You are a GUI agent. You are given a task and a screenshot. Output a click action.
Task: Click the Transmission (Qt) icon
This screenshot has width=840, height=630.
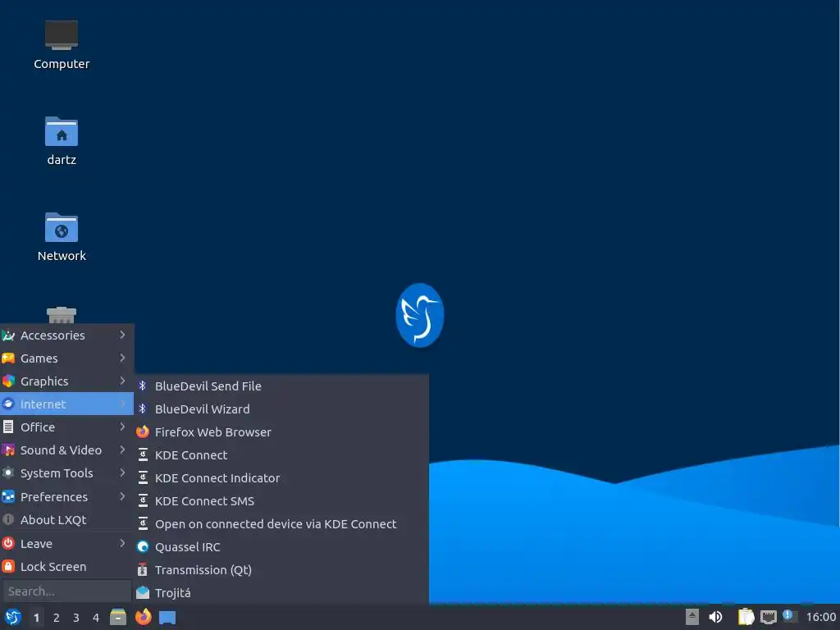click(x=143, y=570)
